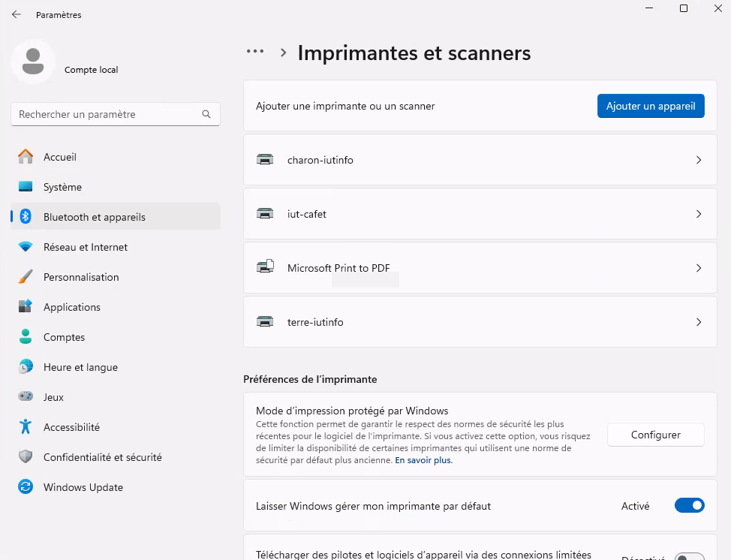Click the Configurer button
This screenshot has height=560, width=731.
[655, 435]
